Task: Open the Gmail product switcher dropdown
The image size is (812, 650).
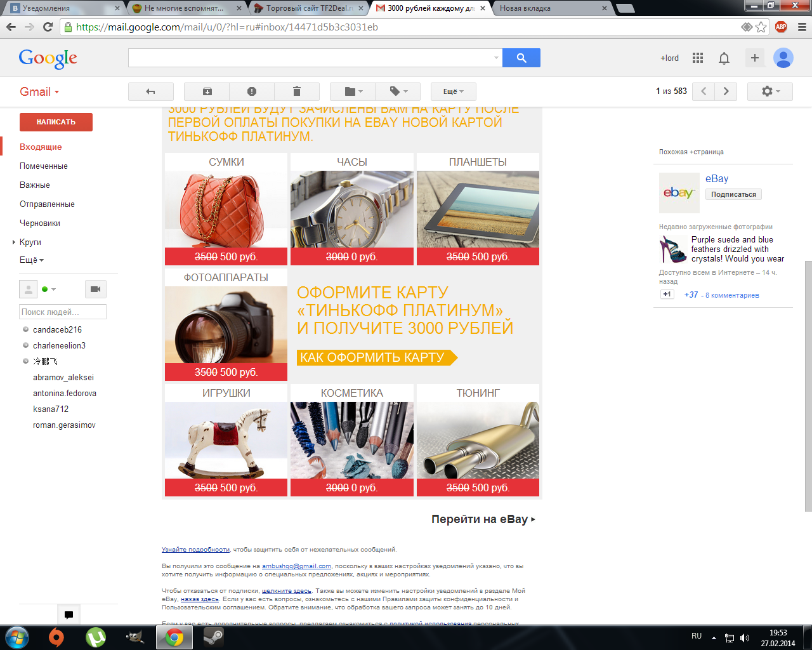Action: pos(39,91)
